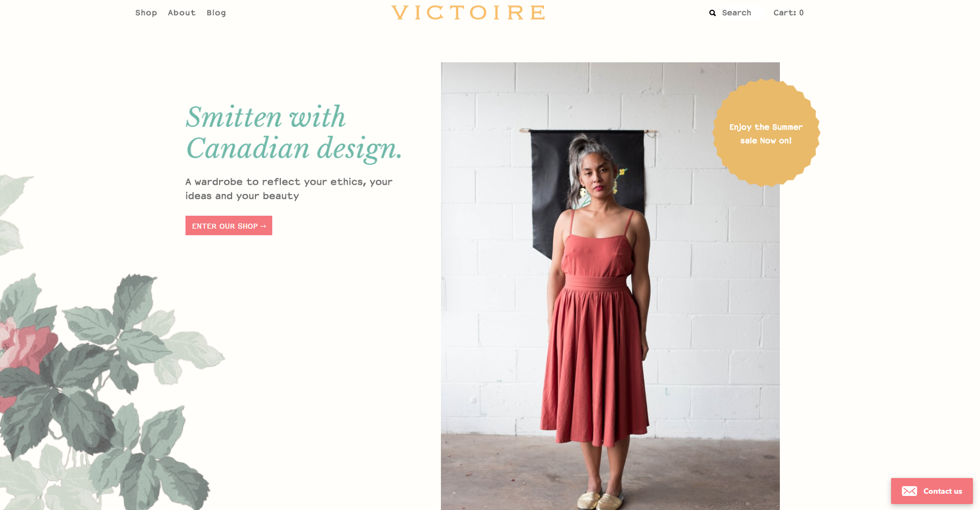Click the arrow on Enter Our Shop
Screen dimensions: 980x510
click(x=264, y=226)
